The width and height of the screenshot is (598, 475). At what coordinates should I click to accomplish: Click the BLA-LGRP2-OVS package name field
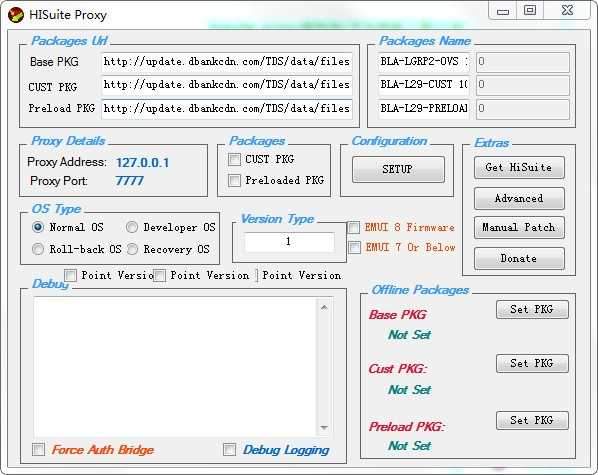pyautogui.click(x=423, y=61)
